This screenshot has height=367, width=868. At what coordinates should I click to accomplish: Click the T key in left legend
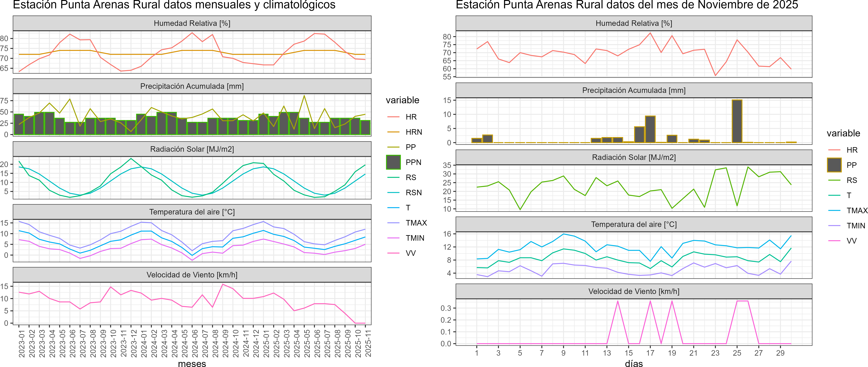pos(393,208)
